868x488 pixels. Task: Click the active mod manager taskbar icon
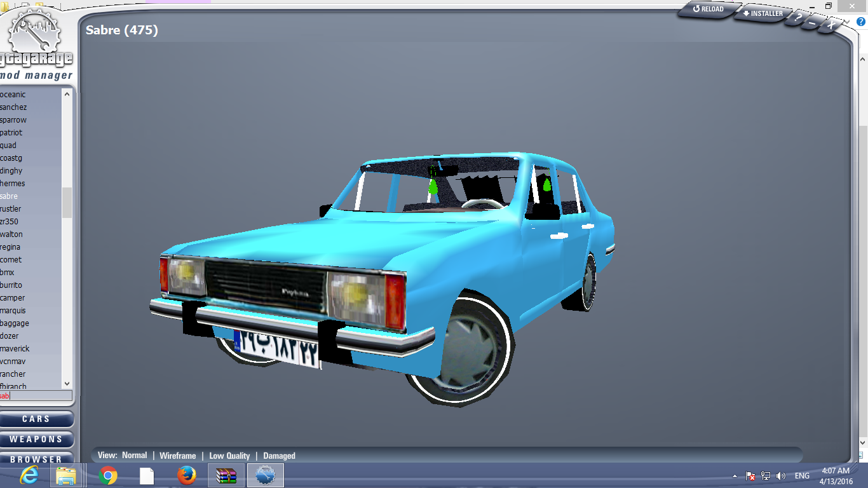click(x=265, y=475)
